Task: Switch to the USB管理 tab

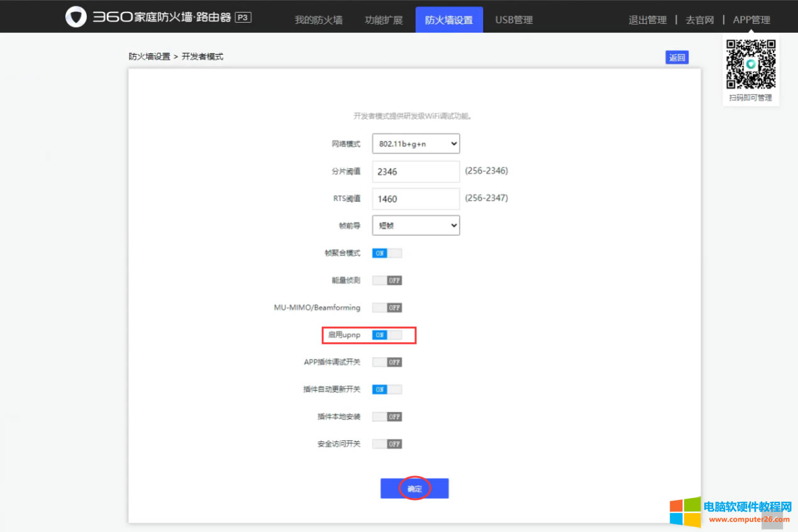Action: click(x=513, y=19)
